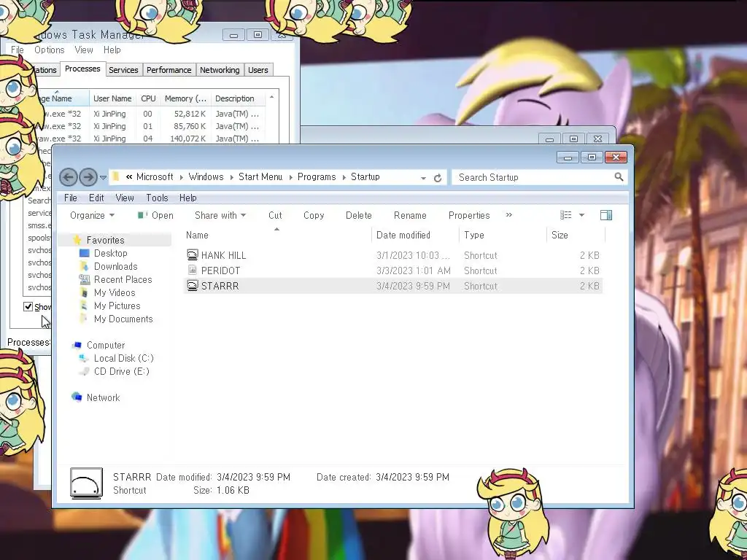Toggle the preview pane icon
Screen dimensions: 747x560
click(x=606, y=215)
